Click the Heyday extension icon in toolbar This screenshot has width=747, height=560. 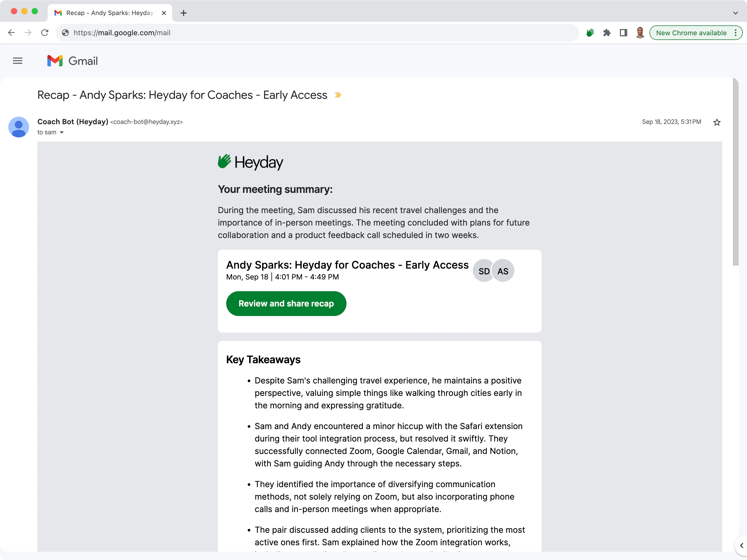click(x=590, y=33)
